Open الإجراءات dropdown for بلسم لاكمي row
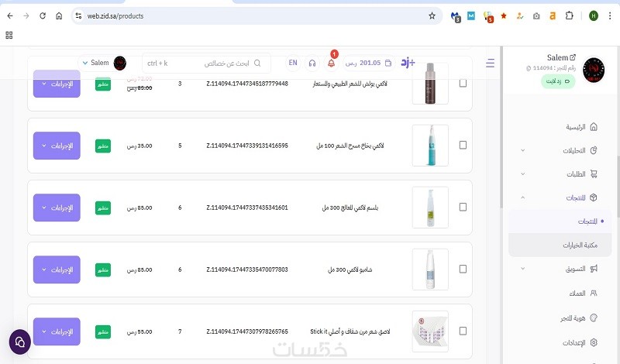This screenshot has width=620, height=364. [57, 208]
